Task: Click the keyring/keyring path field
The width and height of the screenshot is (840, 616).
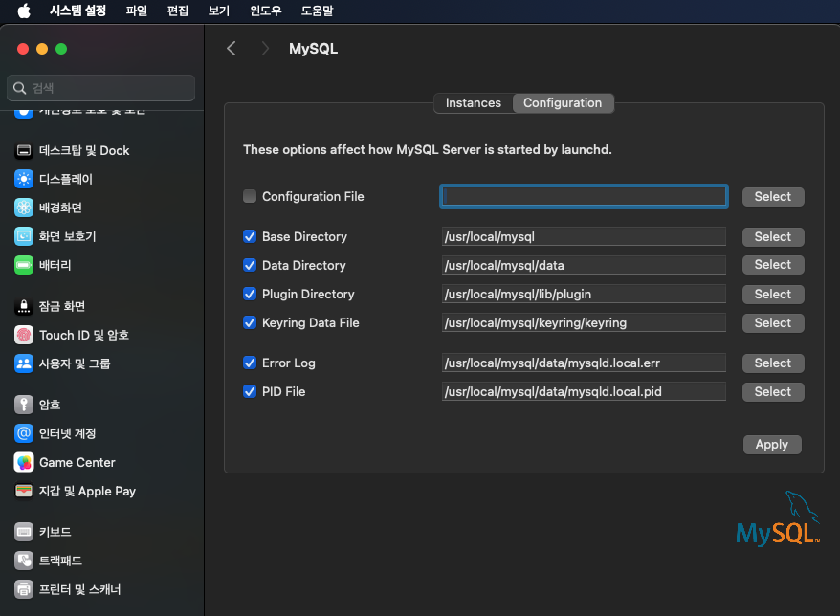Action: [584, 322]
